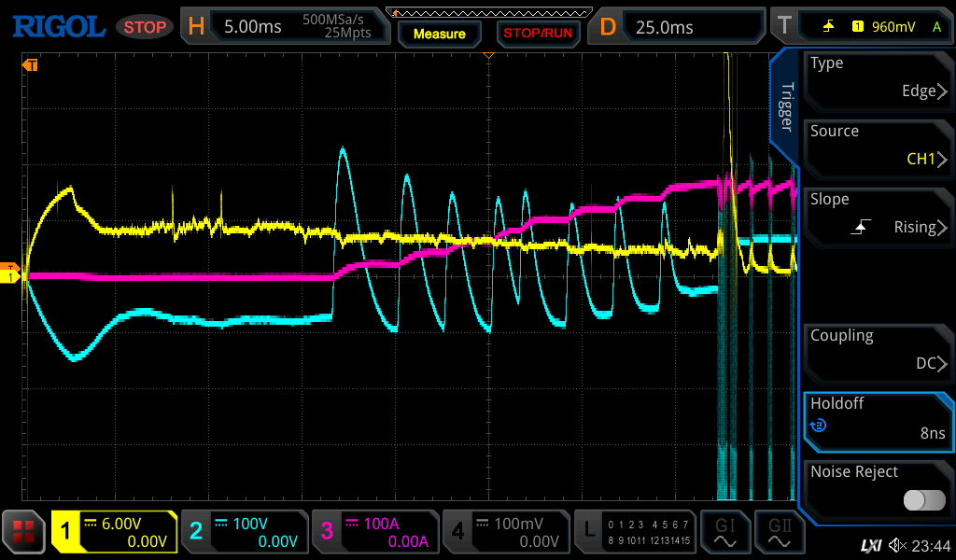The height and width of the screenshot is (560, 956).
Task: Open the Coupling DC menu item
Action: (x=878, y=351)
